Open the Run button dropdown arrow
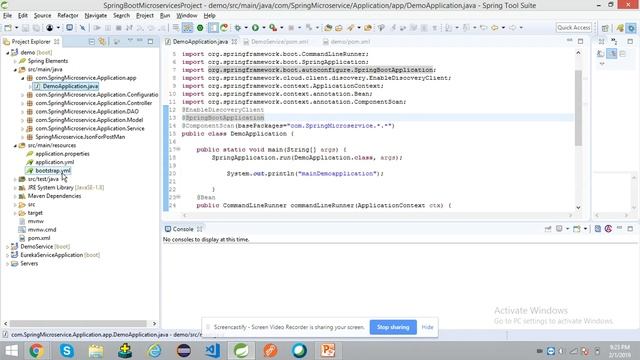This screenshot has width=640, height=360. coord(263,28)
